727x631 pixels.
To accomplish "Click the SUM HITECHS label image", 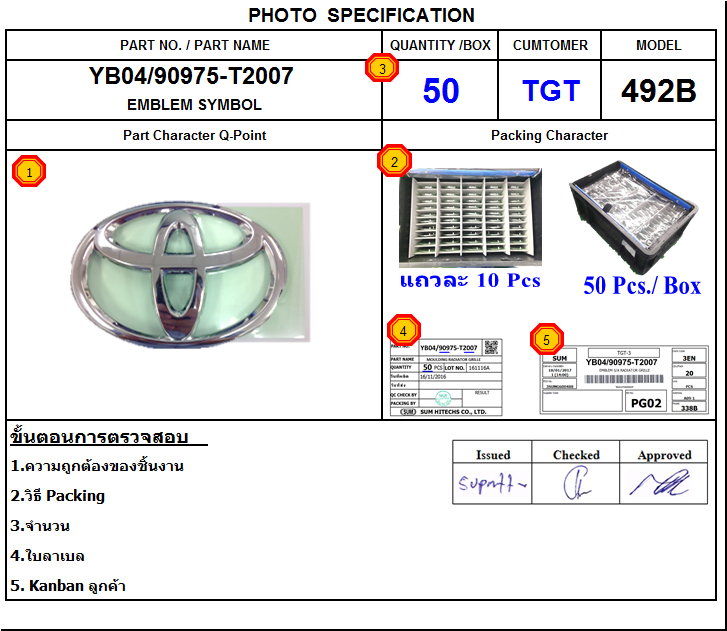I will [446, 377].
